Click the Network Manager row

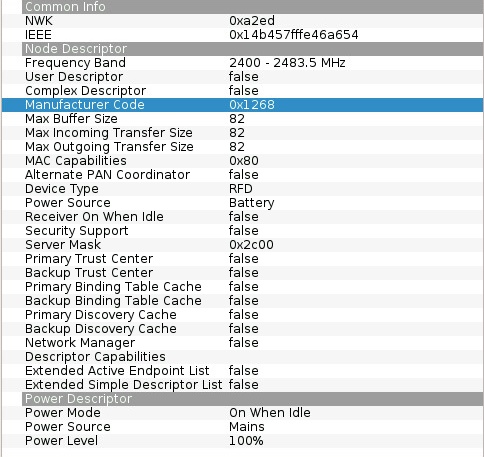(x=243, y=343)
